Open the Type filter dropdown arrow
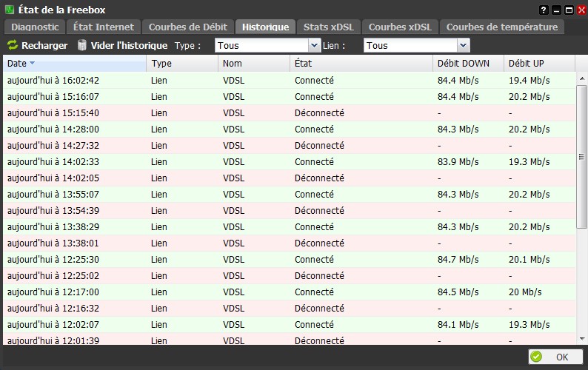This screenshot has width=588, height=370. click(314, 45)
